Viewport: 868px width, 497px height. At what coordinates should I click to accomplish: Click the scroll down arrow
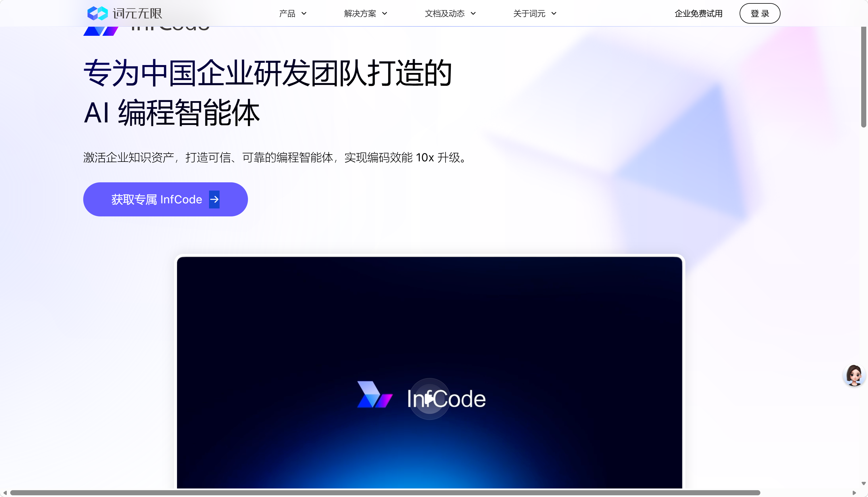[863, 484]
